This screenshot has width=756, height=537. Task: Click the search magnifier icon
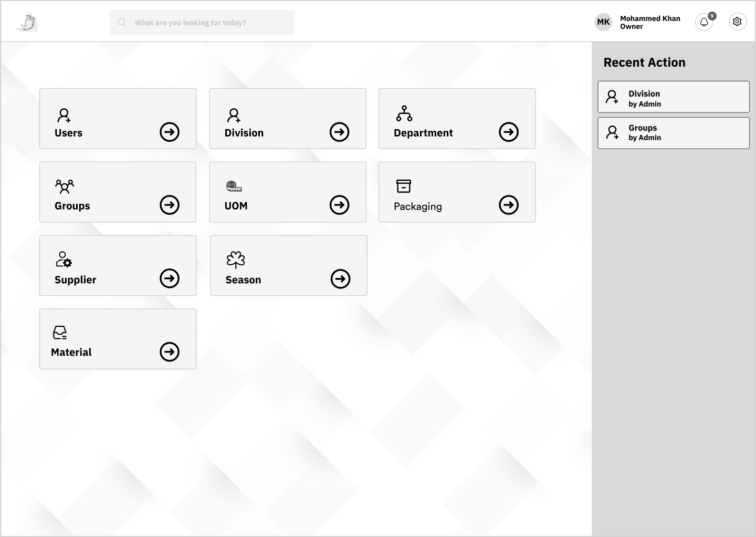point(122,23)
